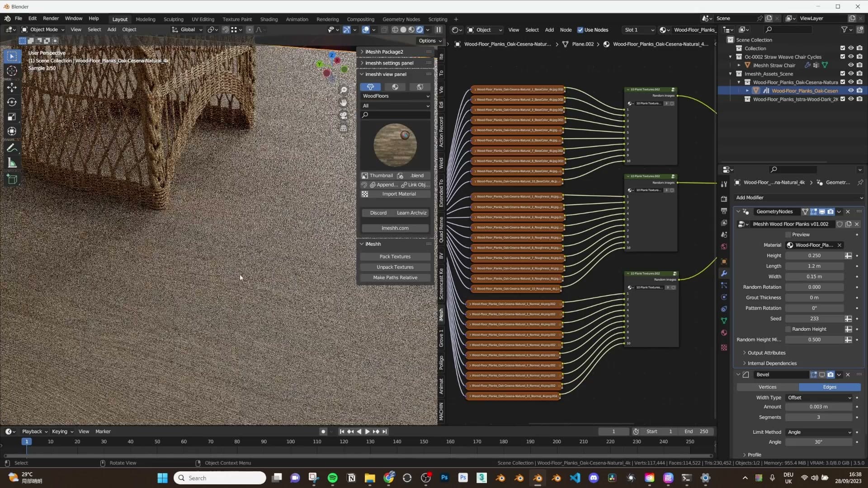Viewport: 868px width, 488px height.
Task: Select the Move tool in viewport toolbar
Action: pos(12,87)
